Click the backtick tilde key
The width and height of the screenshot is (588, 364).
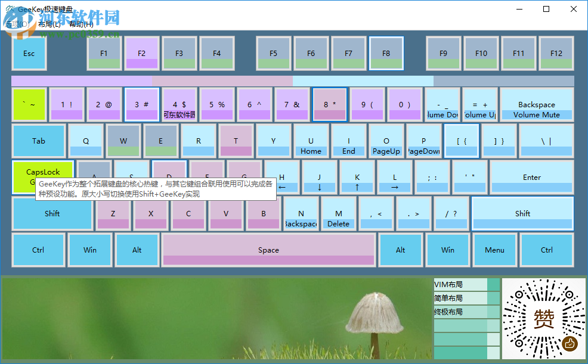tap(29, 104)
